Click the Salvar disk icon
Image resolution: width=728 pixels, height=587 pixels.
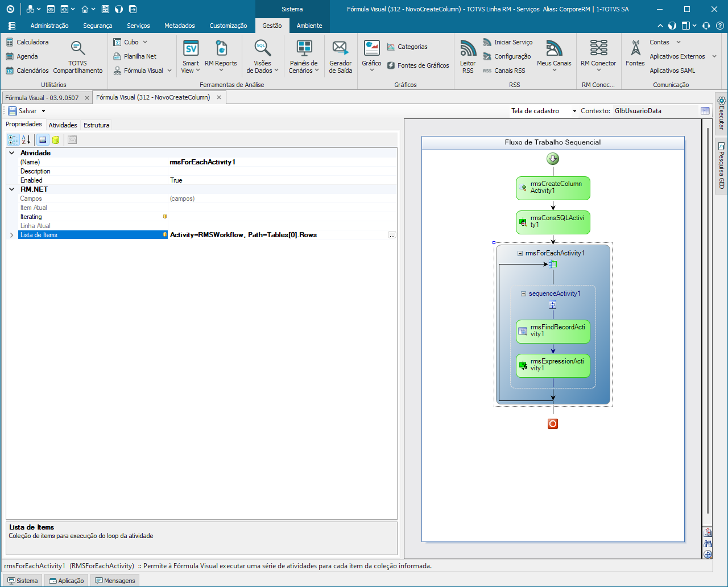click(13, 111)
